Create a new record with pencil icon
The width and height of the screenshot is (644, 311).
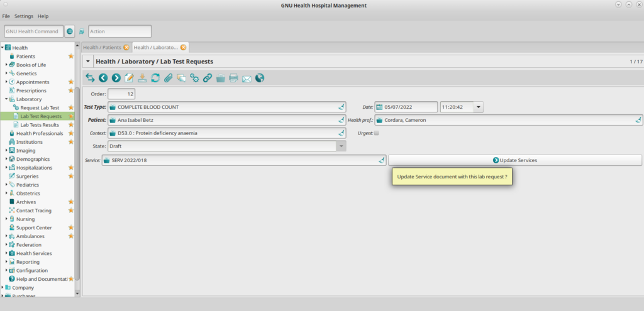[x=130, y=78]
